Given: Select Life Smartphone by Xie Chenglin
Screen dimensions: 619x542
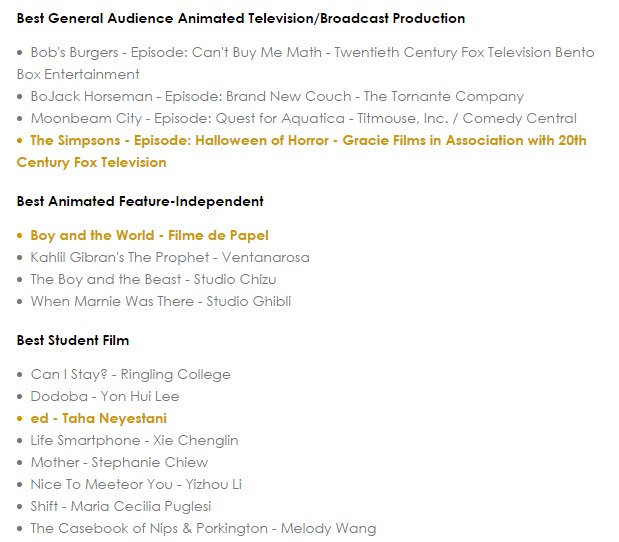Looking at the screenshot, I should tap(134, 440).
